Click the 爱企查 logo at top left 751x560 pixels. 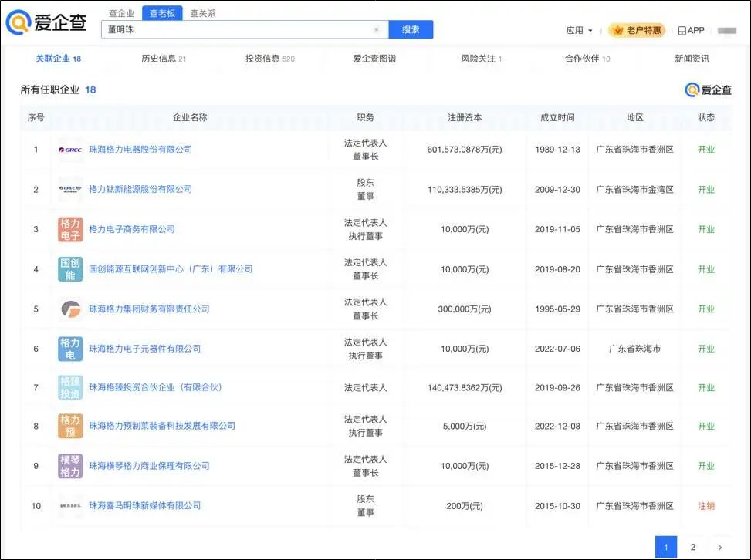point(46,22)
